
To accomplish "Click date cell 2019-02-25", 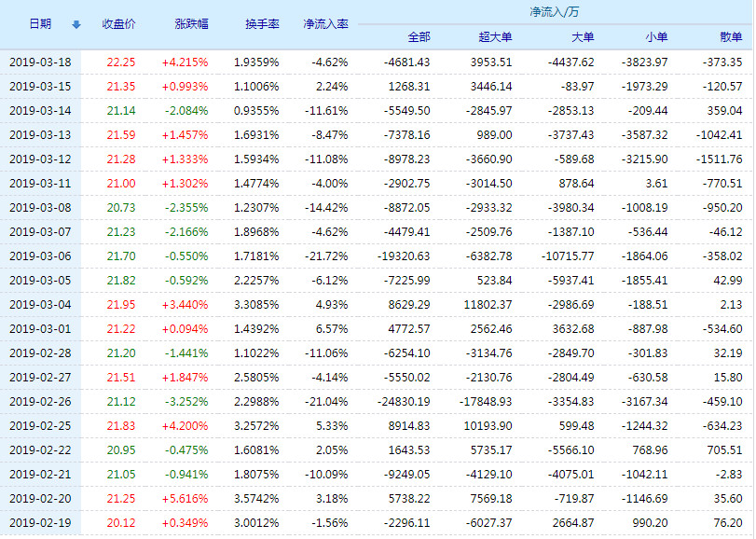I will [x=40, y=426].
